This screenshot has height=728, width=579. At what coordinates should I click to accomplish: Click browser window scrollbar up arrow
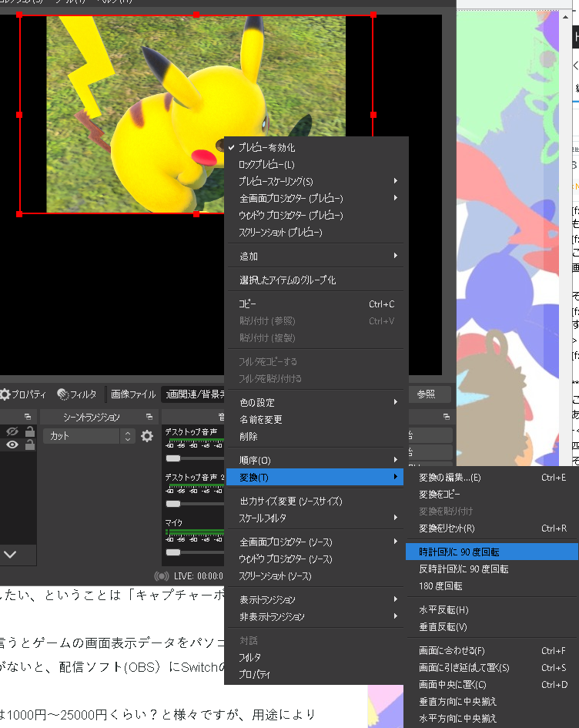[565, 17]
